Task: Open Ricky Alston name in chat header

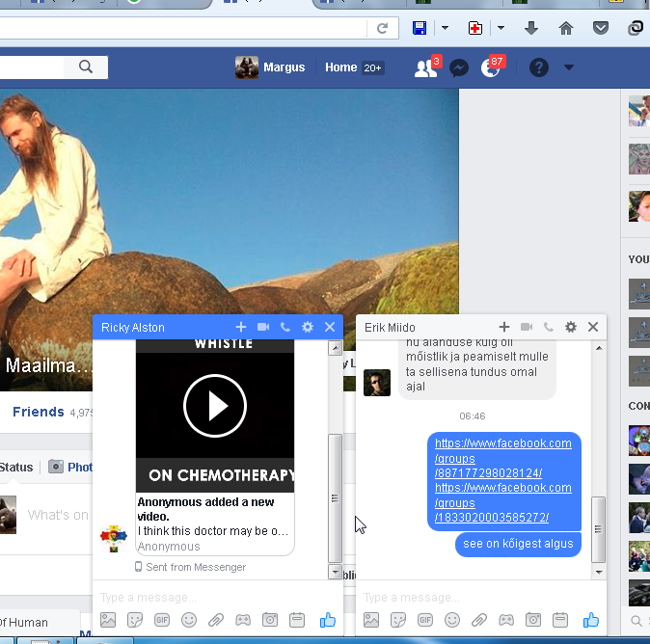Action: click(133, 328)
